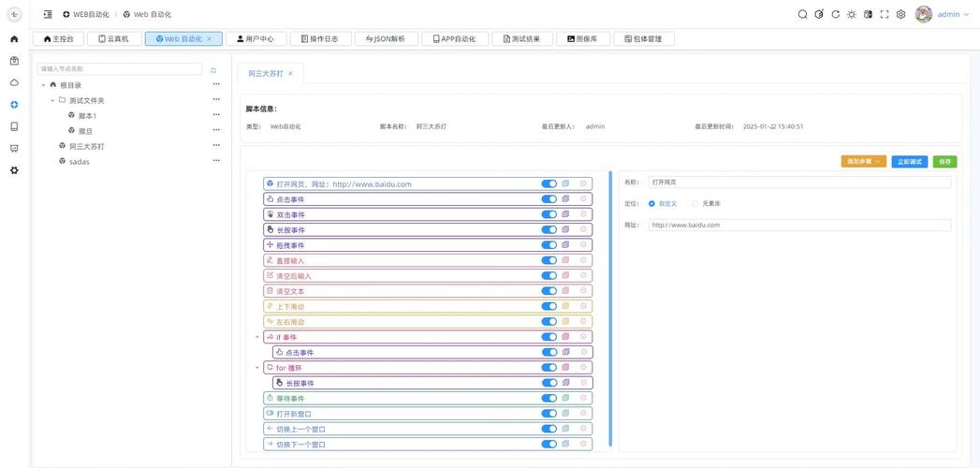Viewport: 980px width, 468px height.
Task: Open the more menu for 根目录
Action: [x=216, y=84]
